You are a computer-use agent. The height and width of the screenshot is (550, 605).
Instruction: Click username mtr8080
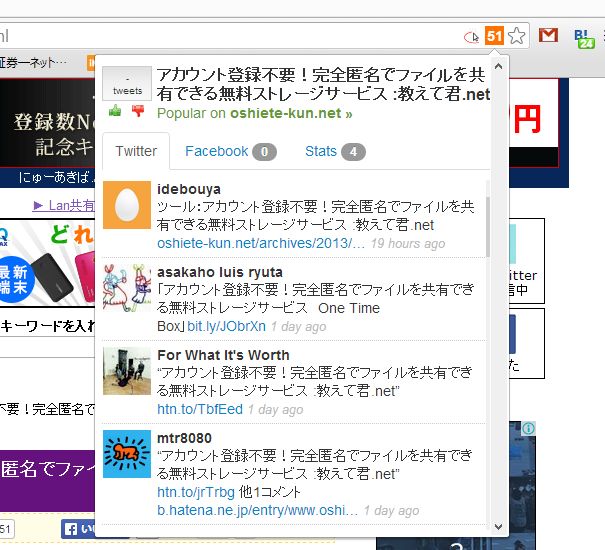[x=184, y=438]
